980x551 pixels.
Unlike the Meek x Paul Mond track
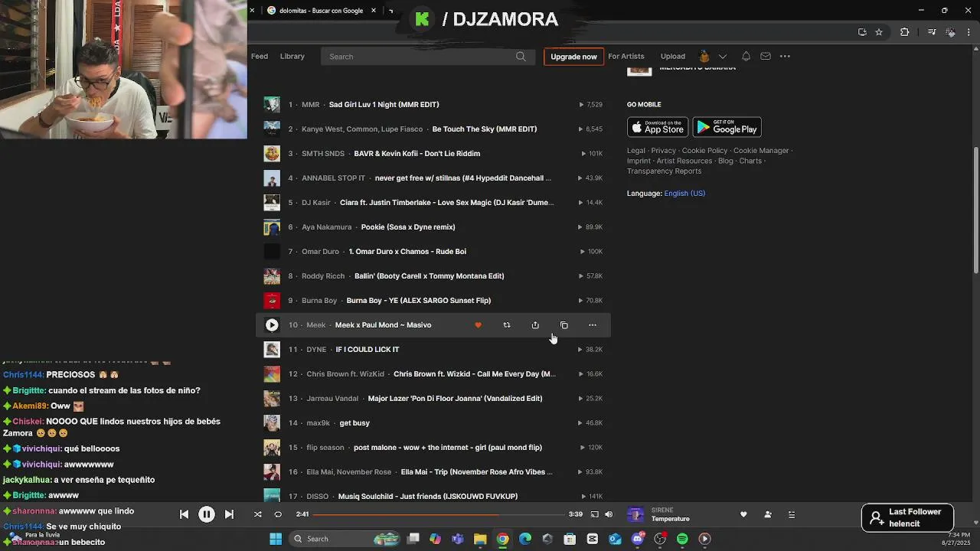tap(479, 325)
